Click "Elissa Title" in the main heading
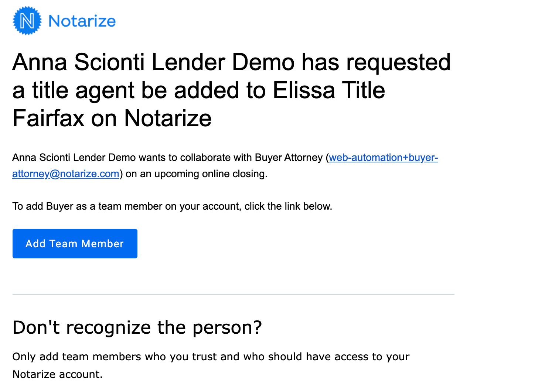 [x=329, y=90]
